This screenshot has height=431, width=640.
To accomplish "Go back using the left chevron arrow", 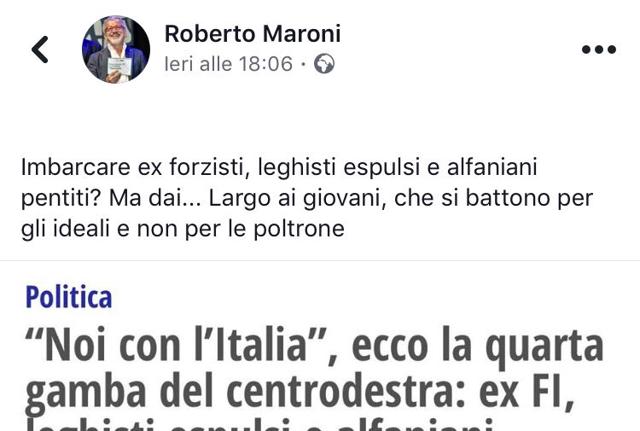I will tap(40, 49).
